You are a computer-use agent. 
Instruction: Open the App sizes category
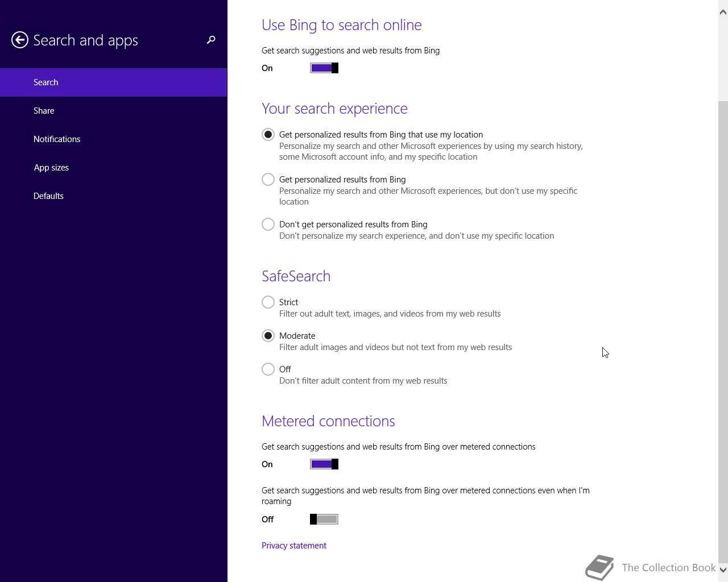114,168
